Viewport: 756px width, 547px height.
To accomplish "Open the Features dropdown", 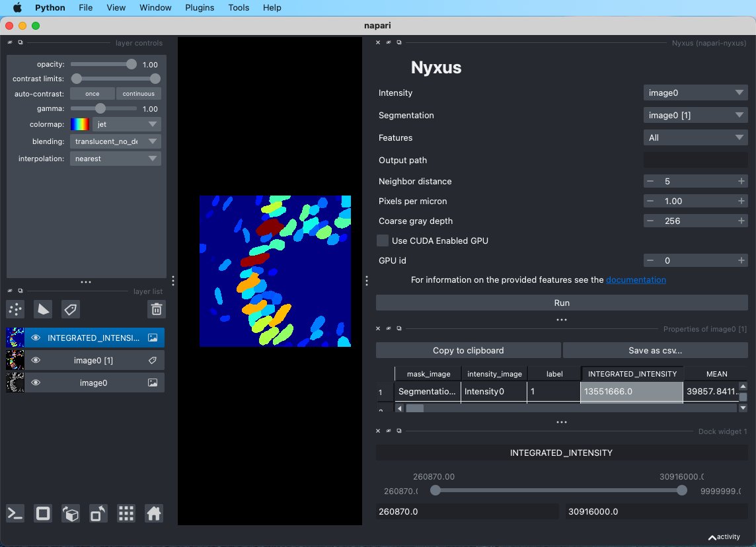I will pyautogui.click(x=695, y=137).
